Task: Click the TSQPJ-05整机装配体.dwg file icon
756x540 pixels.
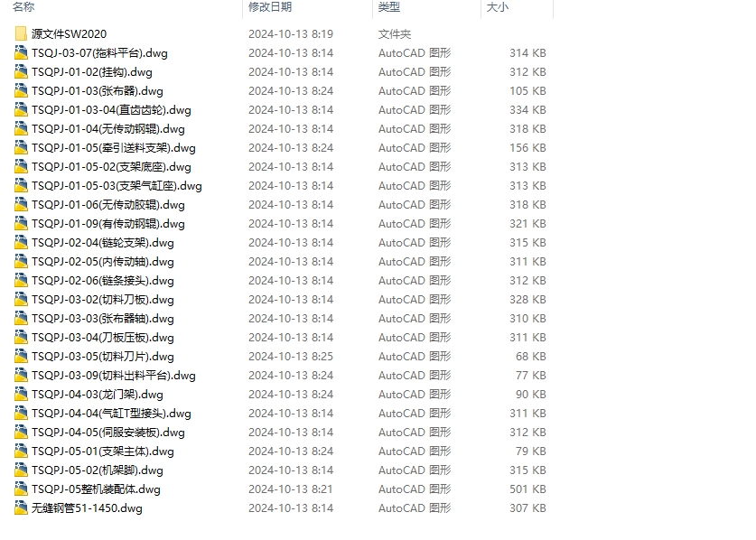Action: pos(21,489)
